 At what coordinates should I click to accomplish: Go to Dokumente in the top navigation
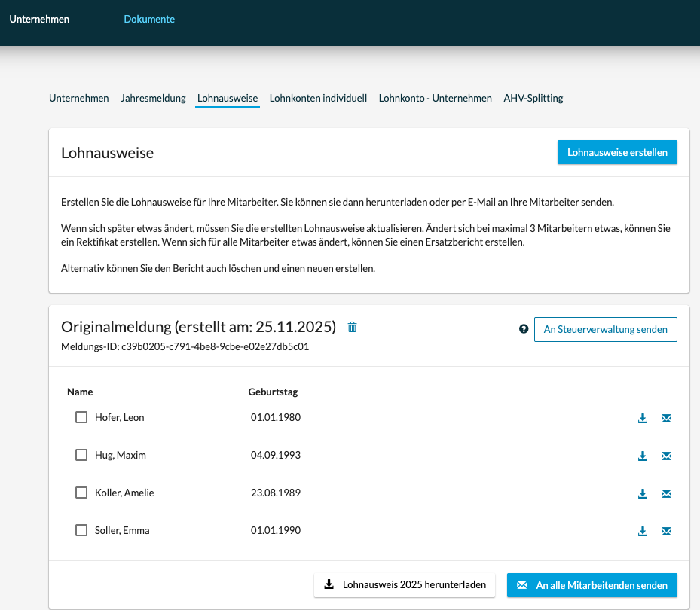[x=149, y=19]
